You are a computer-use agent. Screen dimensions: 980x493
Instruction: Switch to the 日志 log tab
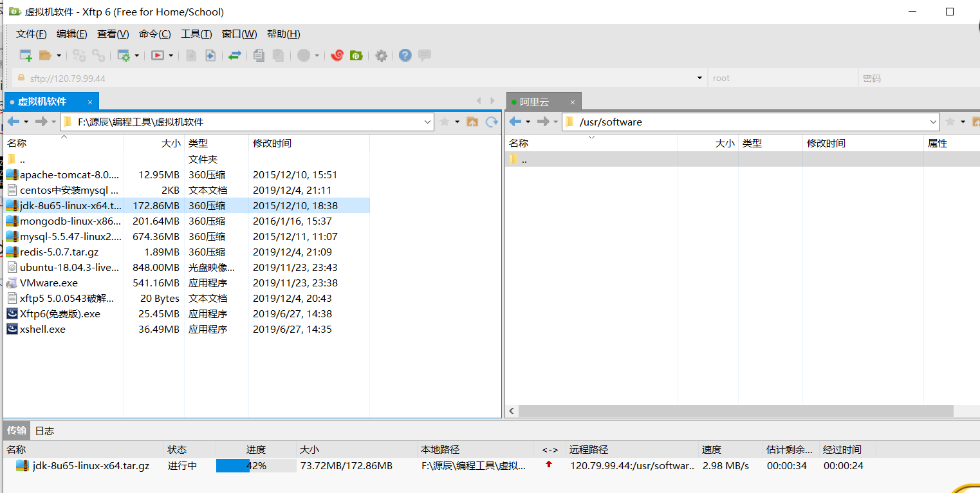(x=44, y=431)
